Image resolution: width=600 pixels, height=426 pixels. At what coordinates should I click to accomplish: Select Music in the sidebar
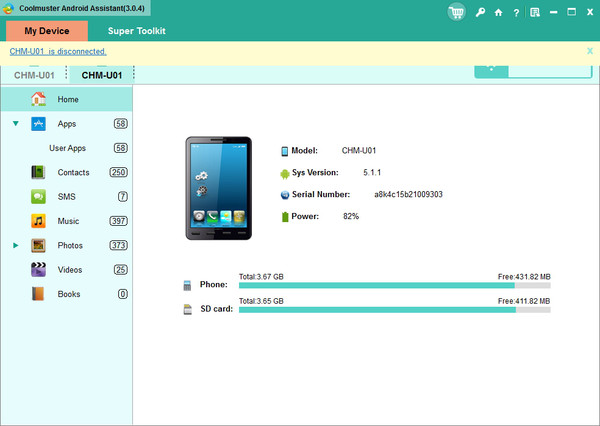click(x=68, y=220)
